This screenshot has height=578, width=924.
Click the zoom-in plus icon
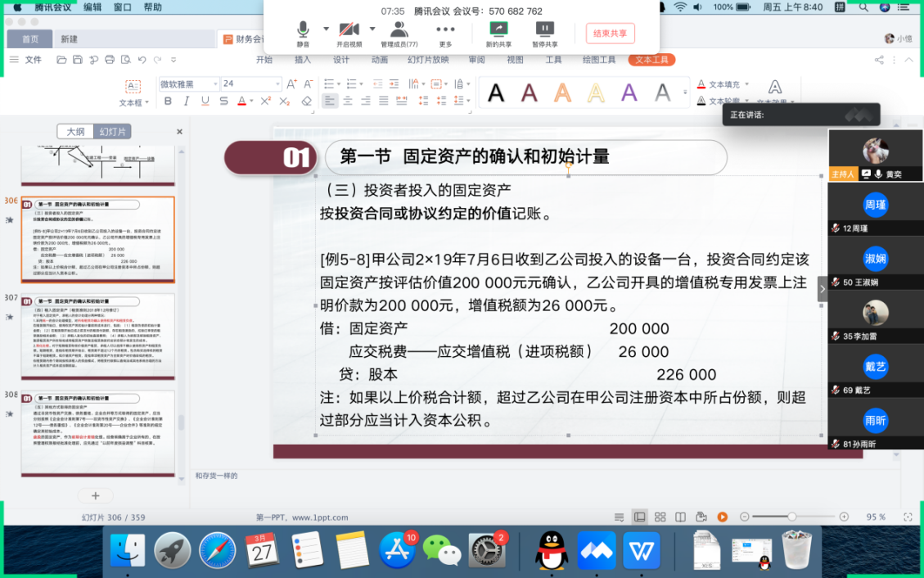coord(844,517)
